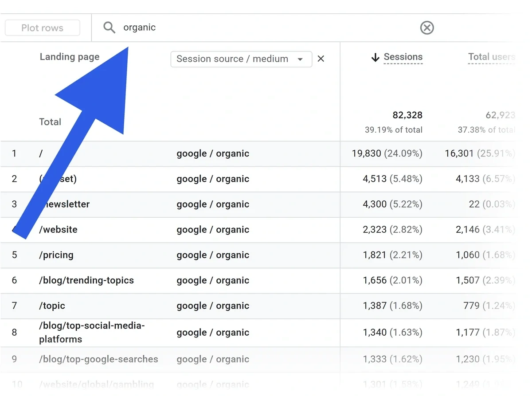Click google / organic in the /topic row

click(213, 306)
